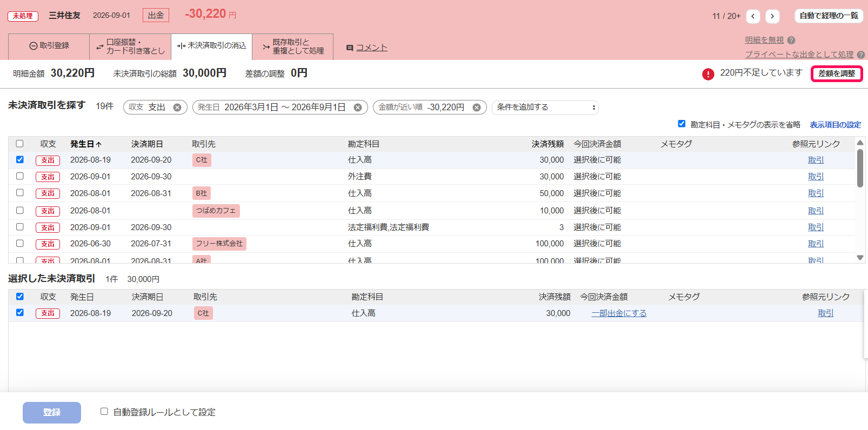Screen dimensions: 868x430
Task: Open 取引 link for つばめカフェ row
Action: [x=816, y=211]
